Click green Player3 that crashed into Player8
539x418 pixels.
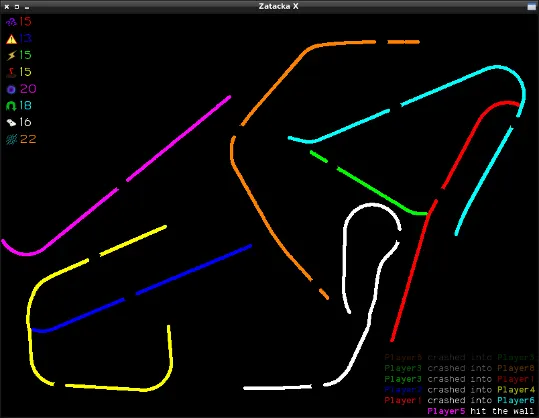[x=403, y=368]
